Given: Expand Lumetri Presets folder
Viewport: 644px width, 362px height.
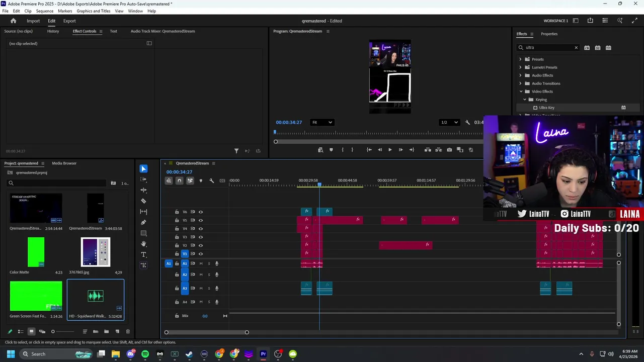Looking at the screenshot, I should coord(521,67).
